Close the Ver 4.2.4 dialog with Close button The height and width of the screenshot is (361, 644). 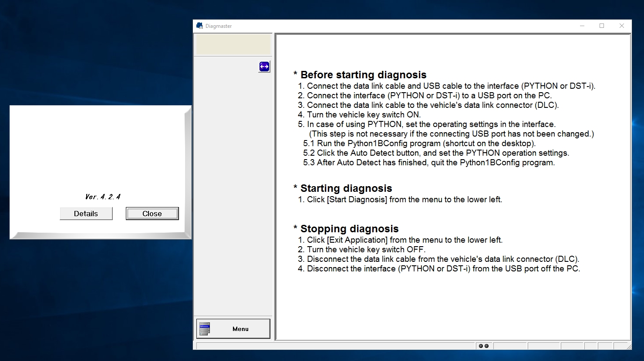[x=152, y=213]
